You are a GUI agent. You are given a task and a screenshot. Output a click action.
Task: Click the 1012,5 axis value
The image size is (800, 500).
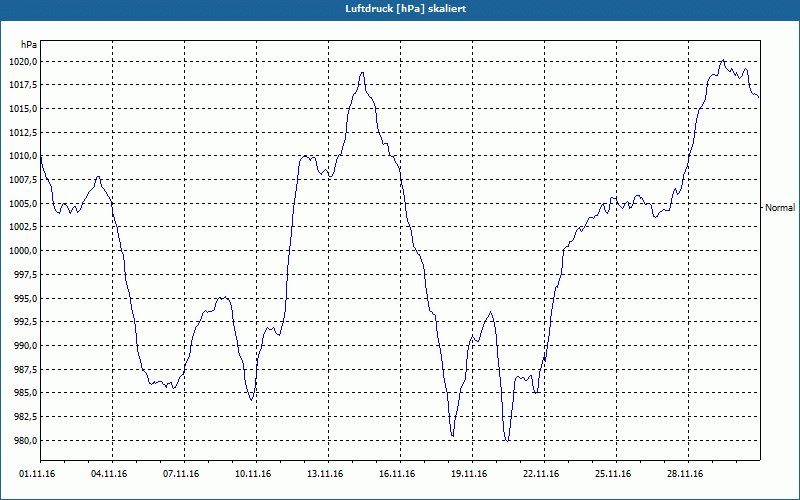coord(22,133)
